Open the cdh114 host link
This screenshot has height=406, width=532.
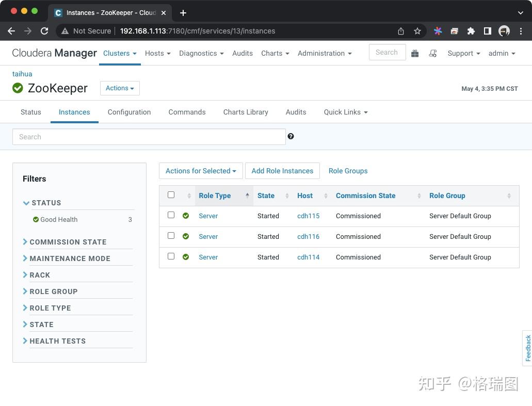click(308, 257)
